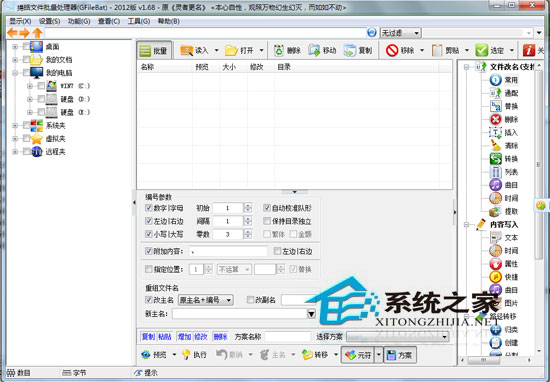550x382 pixels.
Task: Select 属性 under 内容写入
Action: click(503, 264)
